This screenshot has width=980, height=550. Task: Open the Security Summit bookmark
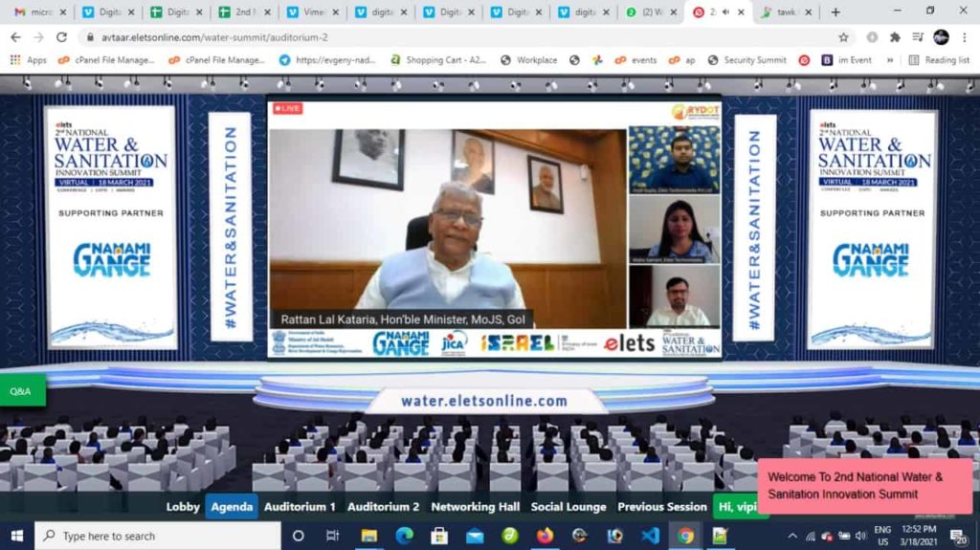click(746, 60)
